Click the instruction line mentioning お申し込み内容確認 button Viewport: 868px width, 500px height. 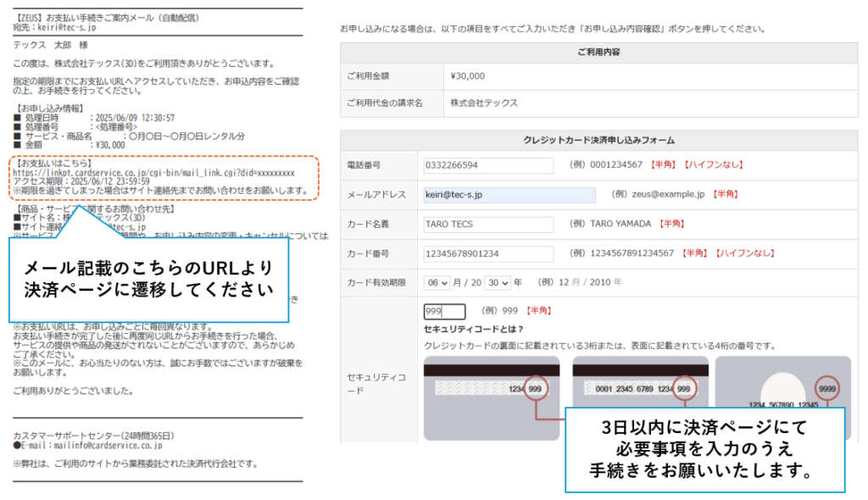tap(553, 29)
